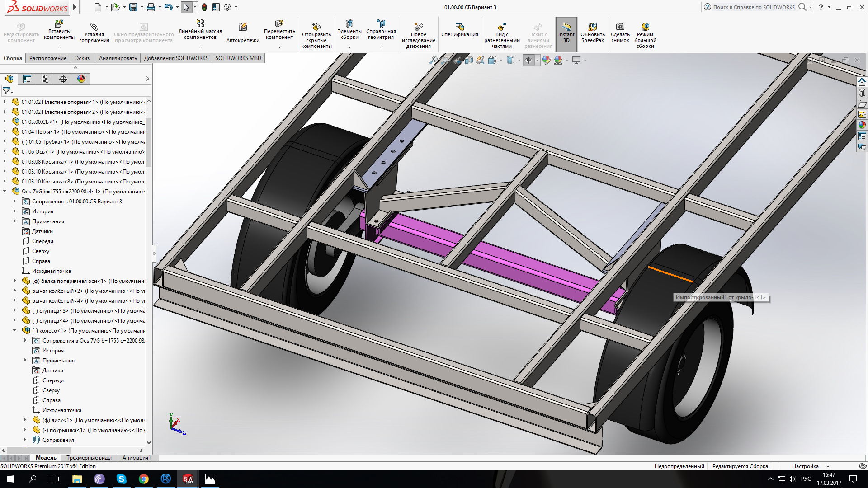Click the Rebuild traffic light icon
The width and height of the screenshot is (868, 488).
[204, 7]
